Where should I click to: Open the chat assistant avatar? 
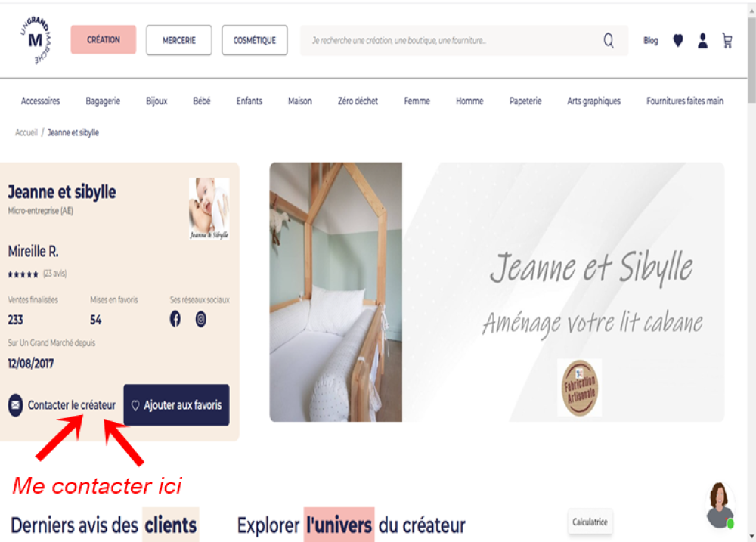point(720,506)
